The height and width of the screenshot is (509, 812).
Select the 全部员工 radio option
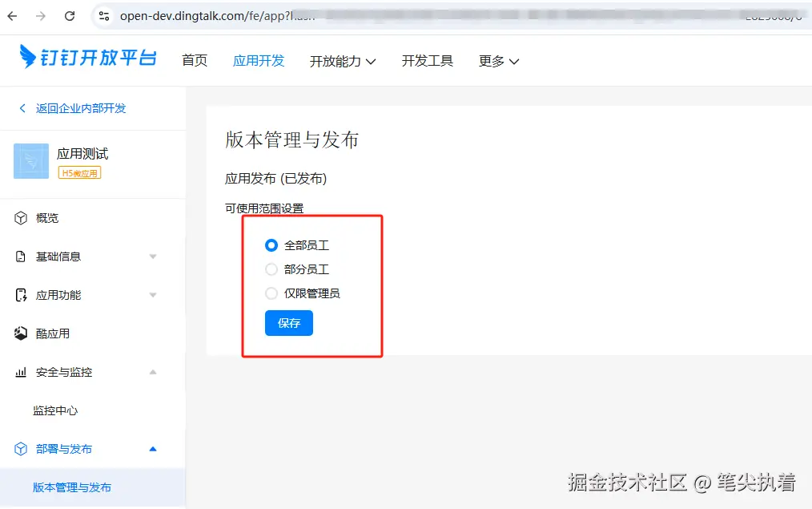(x=271, y=245)
